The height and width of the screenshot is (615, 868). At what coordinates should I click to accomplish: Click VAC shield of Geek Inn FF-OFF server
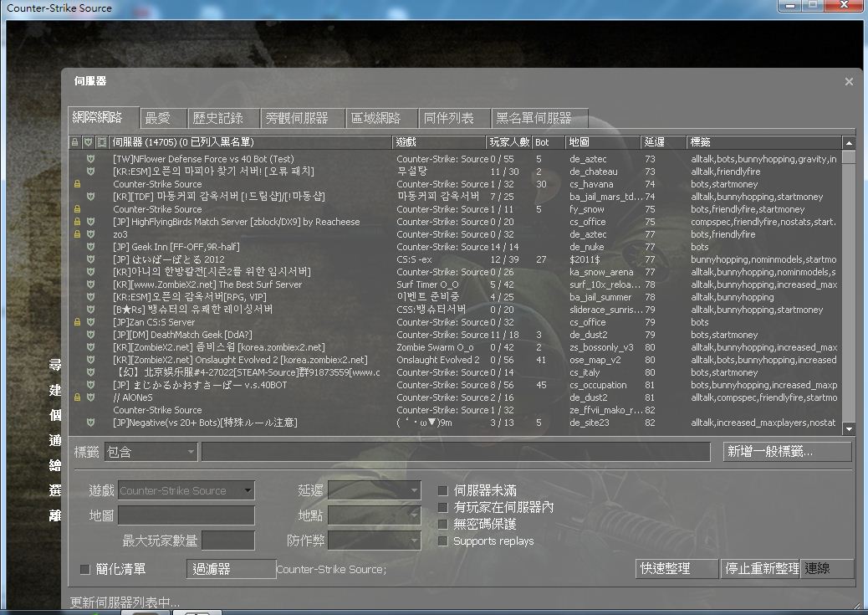coord(91,247)
